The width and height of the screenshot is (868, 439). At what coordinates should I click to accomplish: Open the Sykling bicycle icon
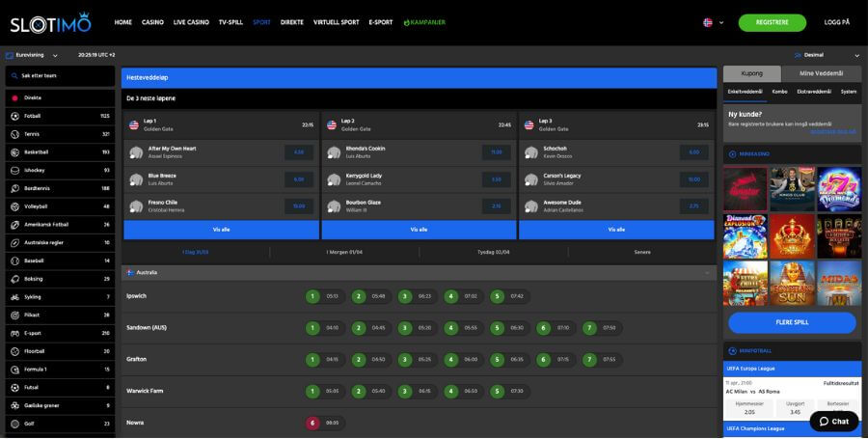[14, 297]
